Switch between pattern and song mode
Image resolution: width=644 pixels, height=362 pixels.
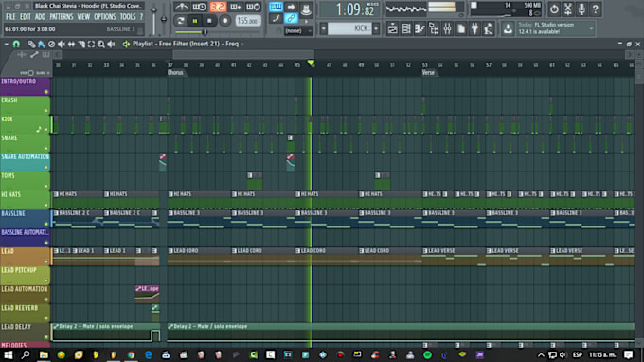tap(180, 21)
